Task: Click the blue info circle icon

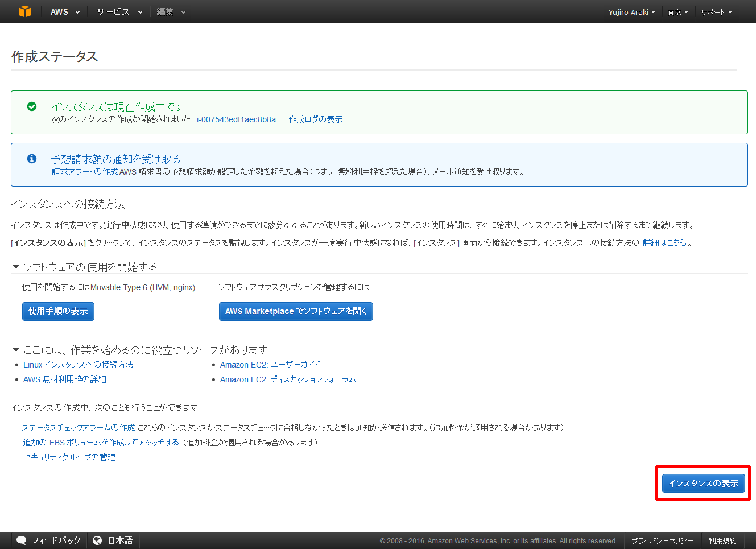Action: coord(32,159)
